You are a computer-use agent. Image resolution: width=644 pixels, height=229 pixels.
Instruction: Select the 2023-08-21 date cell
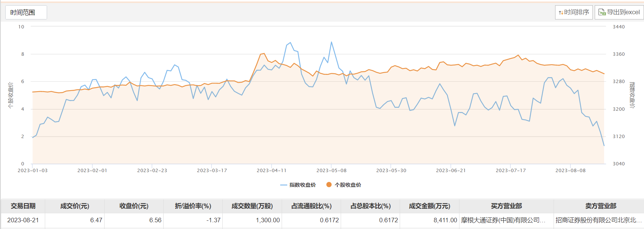[23, 220]
